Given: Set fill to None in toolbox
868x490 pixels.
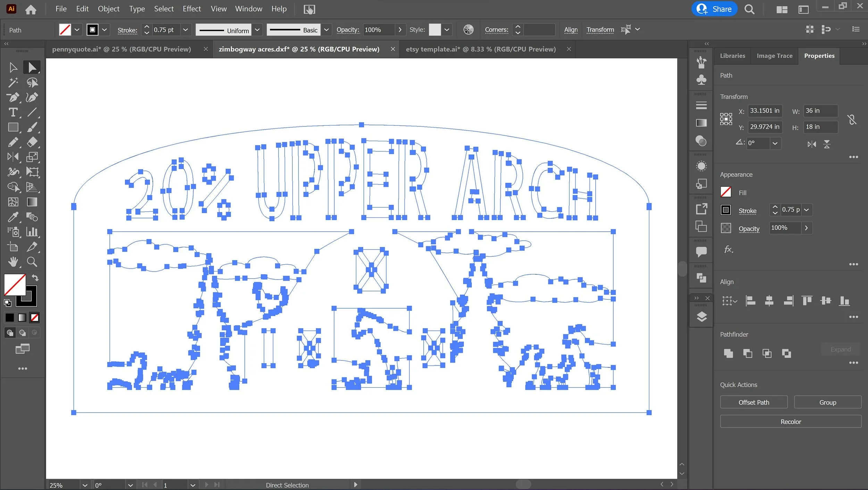Looking at the screenshot, I should coord(35,317).
